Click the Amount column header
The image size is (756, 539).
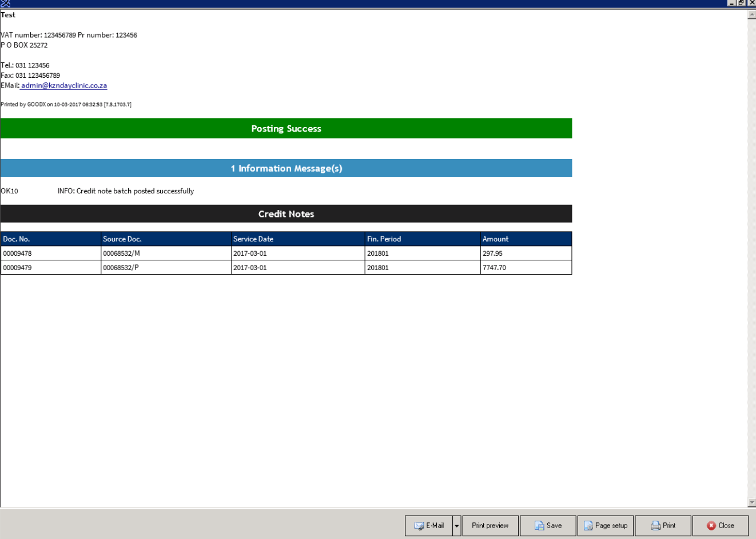[526, 239]
